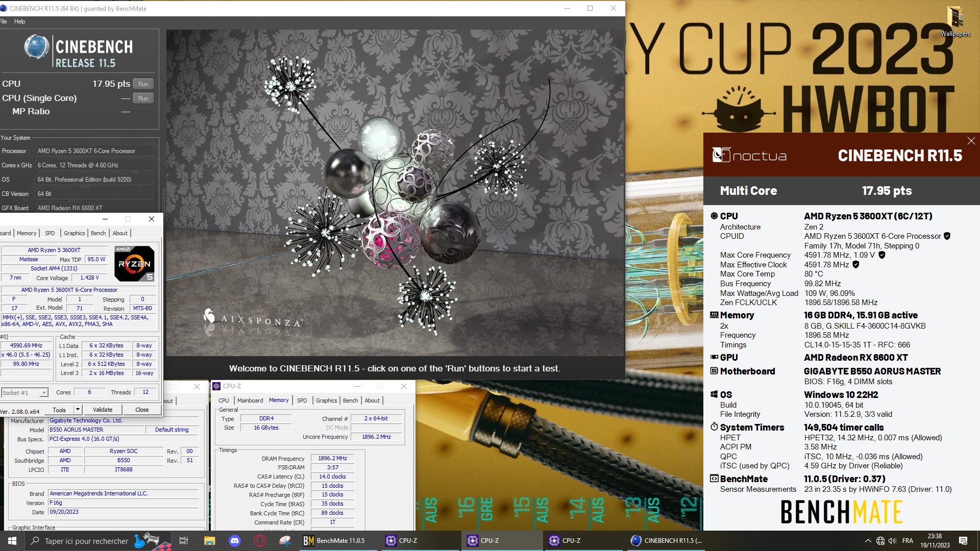Click the shield beside Max Core Frequency

(x=881, y=255)
